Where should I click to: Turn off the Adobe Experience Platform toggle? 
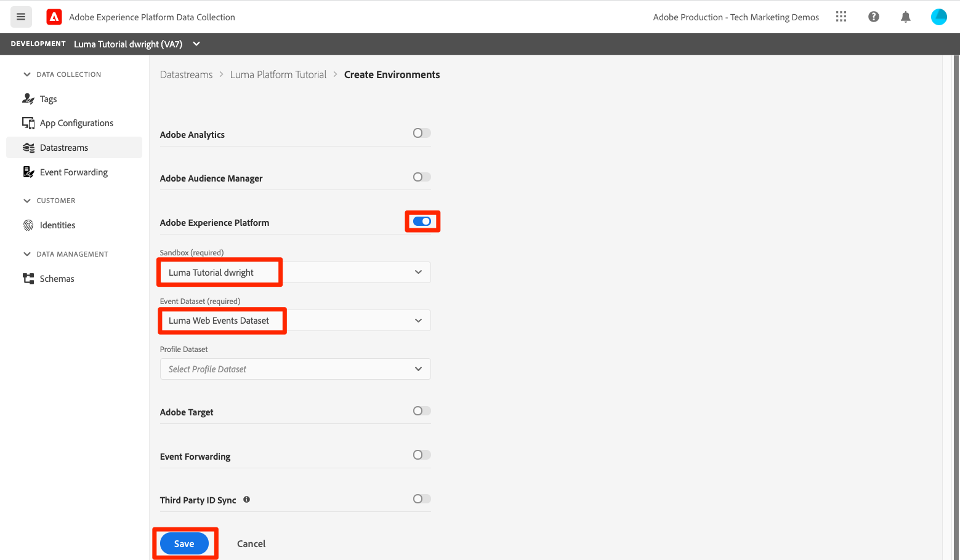point(422,222)
